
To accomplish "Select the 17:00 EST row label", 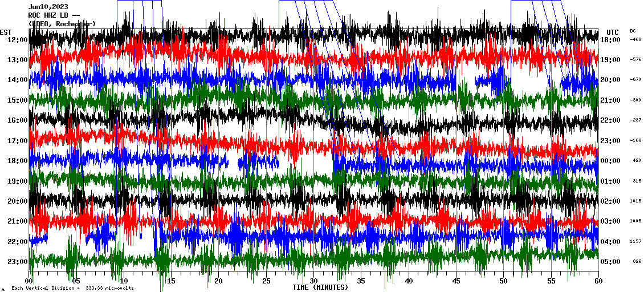I will pyautogui.click(x=18, y=141).
